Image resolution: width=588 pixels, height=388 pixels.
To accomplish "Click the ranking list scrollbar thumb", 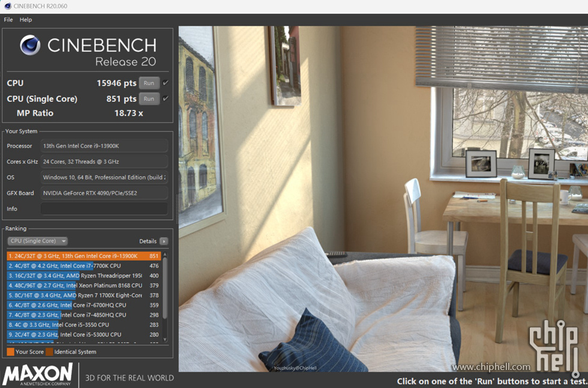I will [x=164, y=288].
